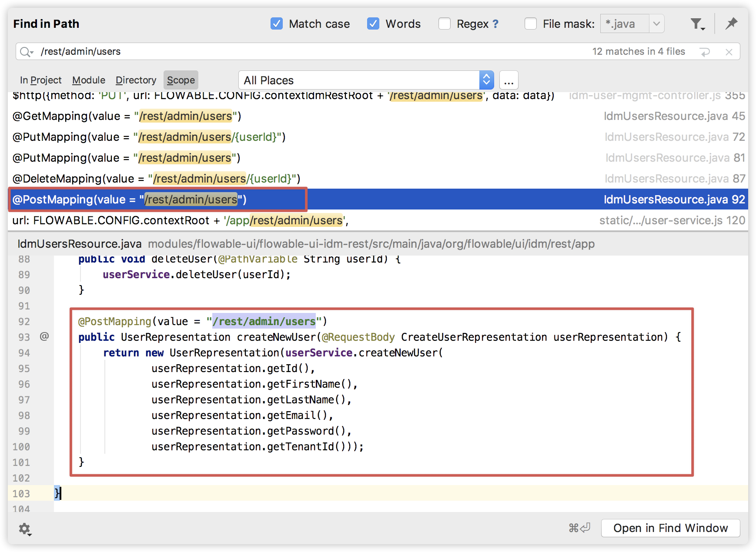The width and height of the screenshot is (756, 552).
Task: Uncheck the Words checkbox
Action: pyautogui.click(x=373, y=23)
